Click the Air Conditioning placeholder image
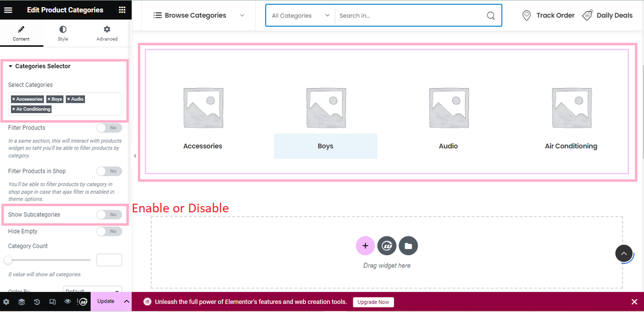The width and height of the screenshot is (644, 312). (571, 108)
